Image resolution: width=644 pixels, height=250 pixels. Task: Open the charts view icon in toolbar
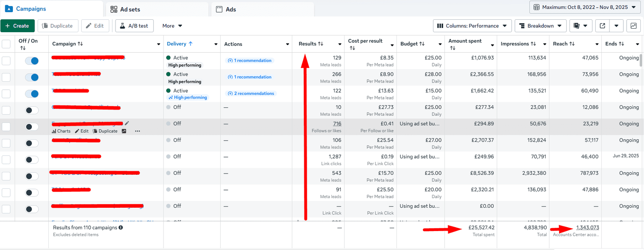coord(634,26)
